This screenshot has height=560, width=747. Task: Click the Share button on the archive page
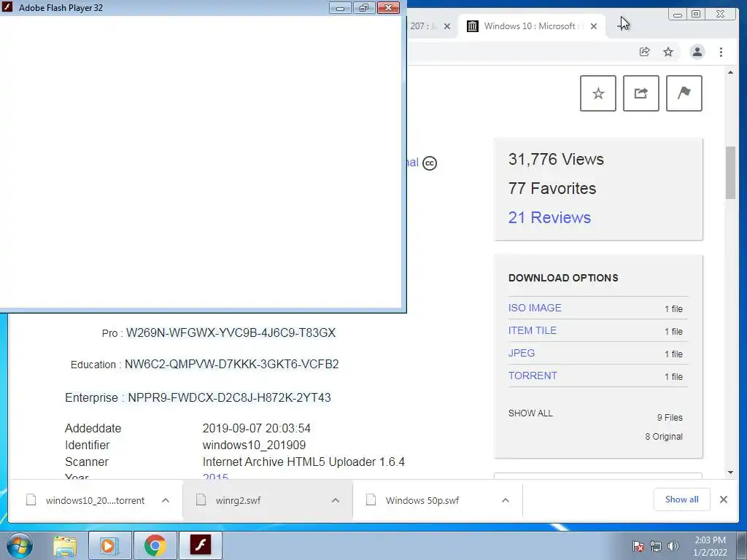click(x=640, y=93)
